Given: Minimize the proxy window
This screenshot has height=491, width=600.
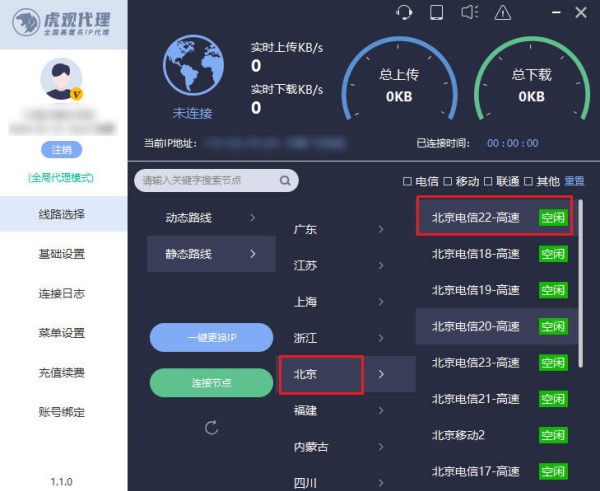Looking at the screenshot, I should (x=556, y=13).
